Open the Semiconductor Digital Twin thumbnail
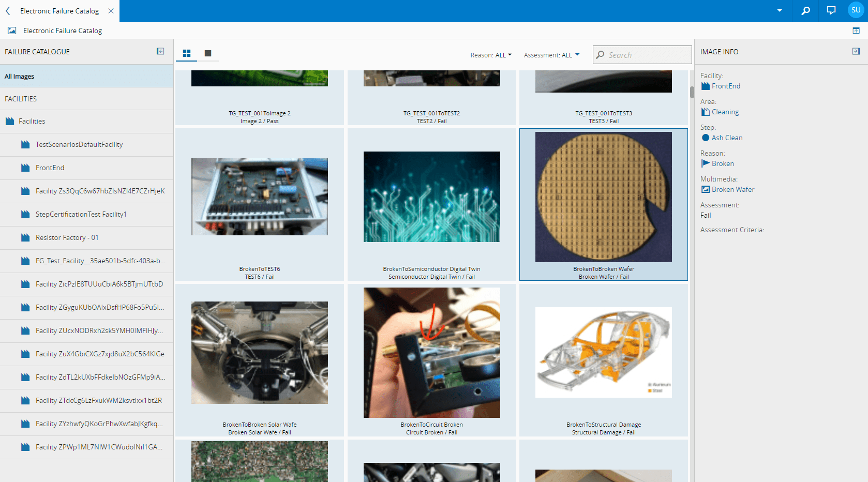This screenshot has height=482, width=868. pos(432,197)
